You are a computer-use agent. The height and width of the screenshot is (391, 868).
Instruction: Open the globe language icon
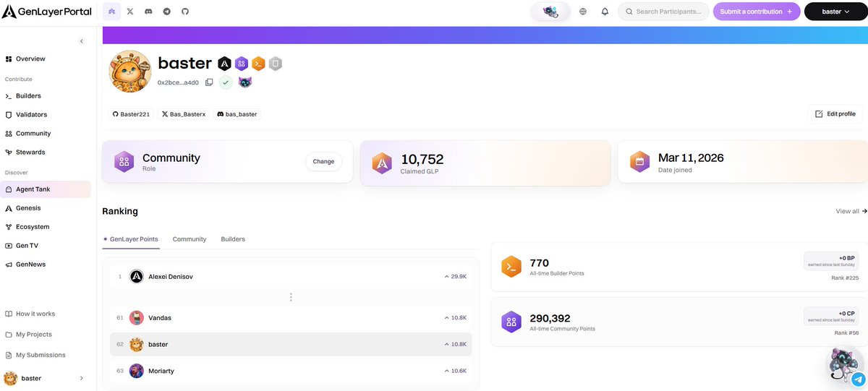583,12
